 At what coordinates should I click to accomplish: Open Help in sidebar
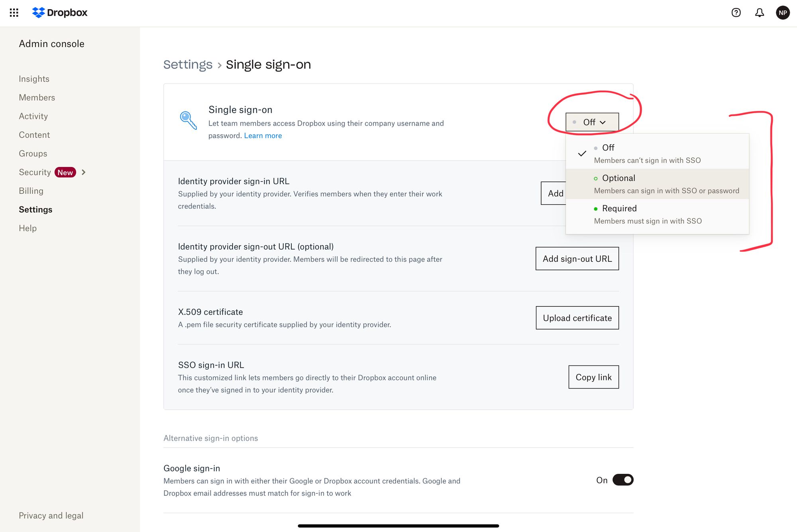tap(27, 228)
